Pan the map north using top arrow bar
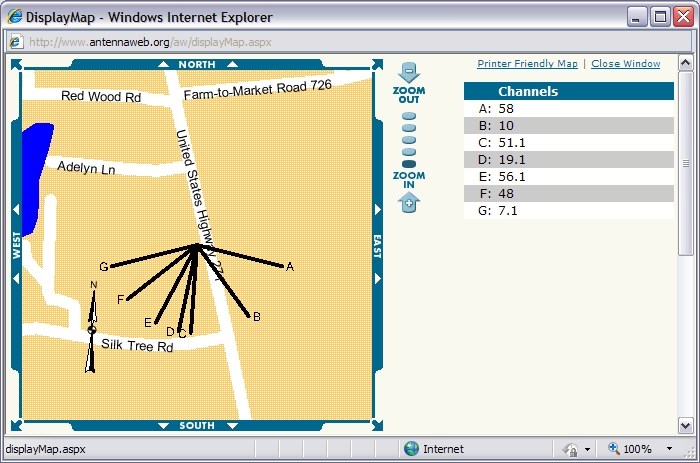Screen dimensions: 700x463 (x=196, y=64)
